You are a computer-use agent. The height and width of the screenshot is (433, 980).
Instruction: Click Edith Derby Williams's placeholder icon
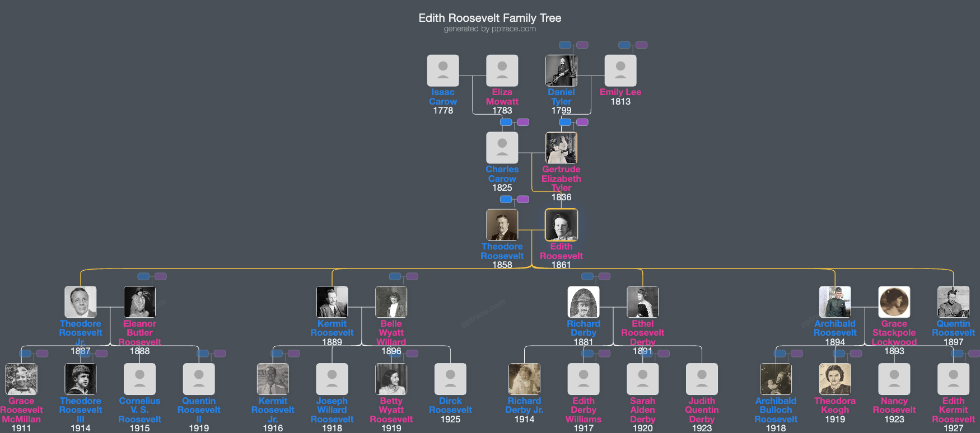click(584, 379)
